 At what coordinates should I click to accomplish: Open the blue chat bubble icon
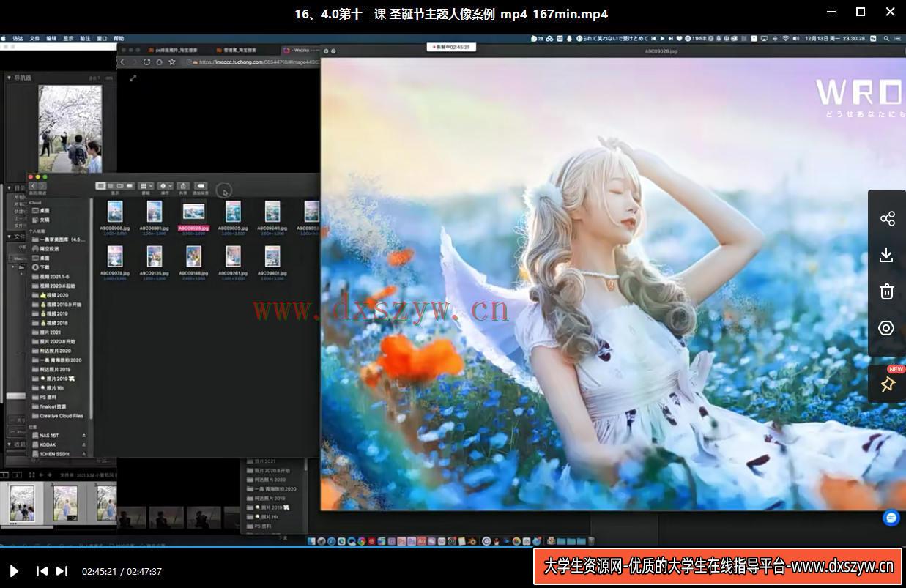point(891,518)
